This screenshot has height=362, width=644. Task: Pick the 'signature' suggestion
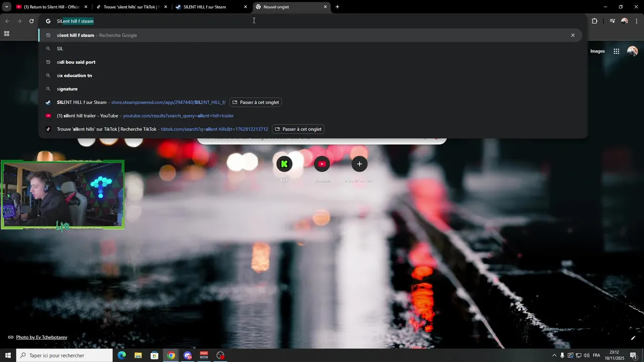click(310, 89)
